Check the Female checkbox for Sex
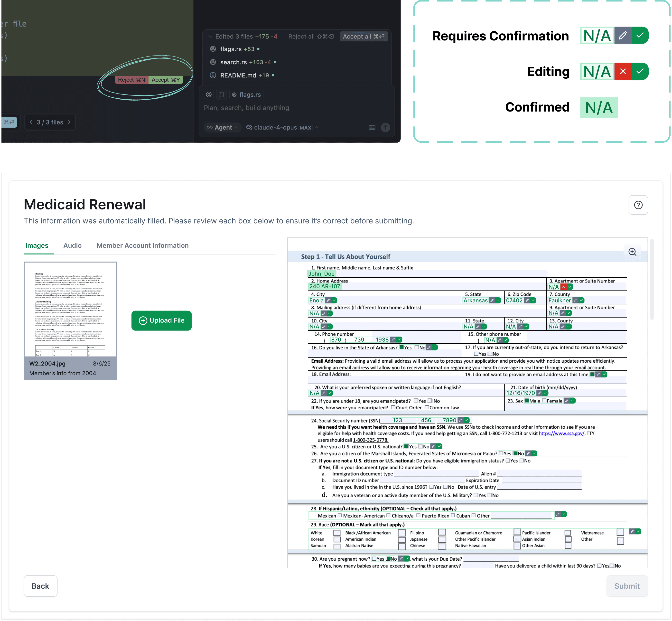672x621 pixels. coord(544,401)
